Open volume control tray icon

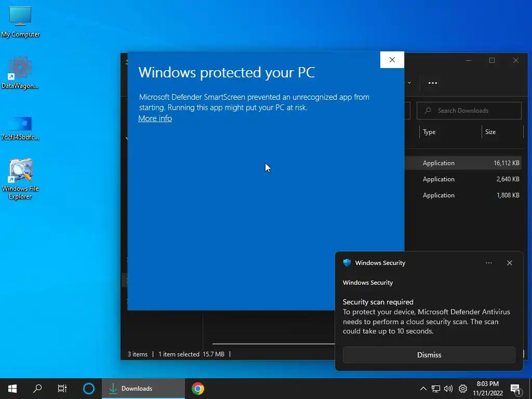448,389
